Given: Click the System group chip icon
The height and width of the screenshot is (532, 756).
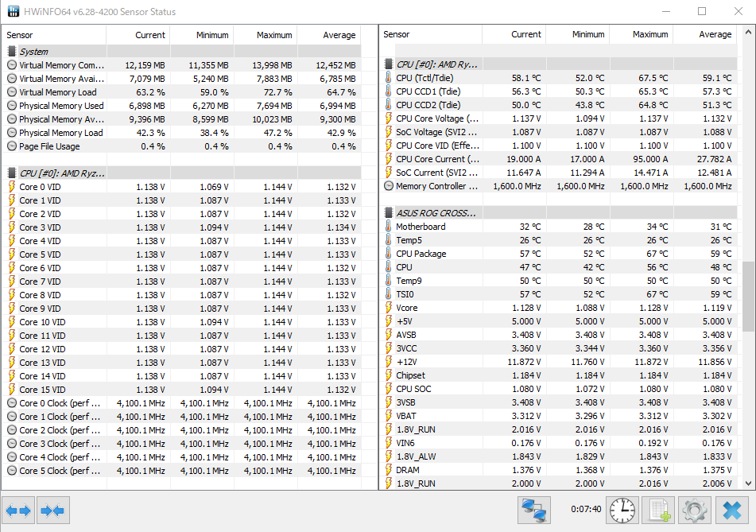Looking at the screenshot, I should tap(12, 51).
